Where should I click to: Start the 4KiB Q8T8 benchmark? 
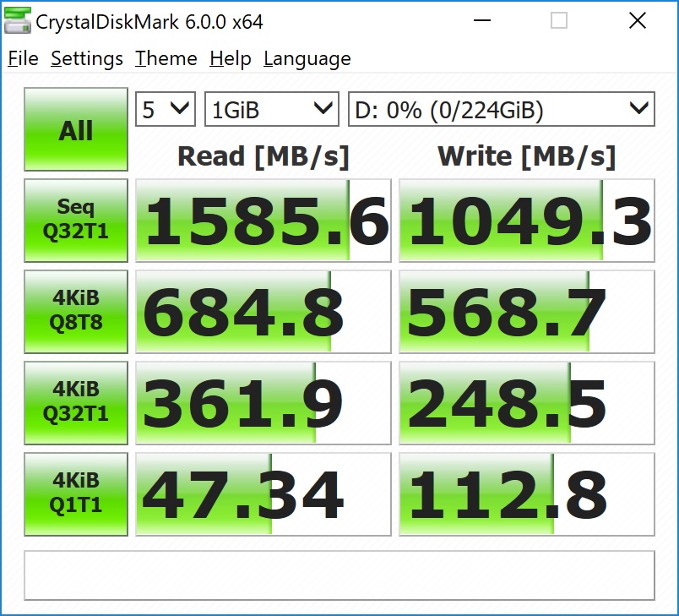click(76, 312)
